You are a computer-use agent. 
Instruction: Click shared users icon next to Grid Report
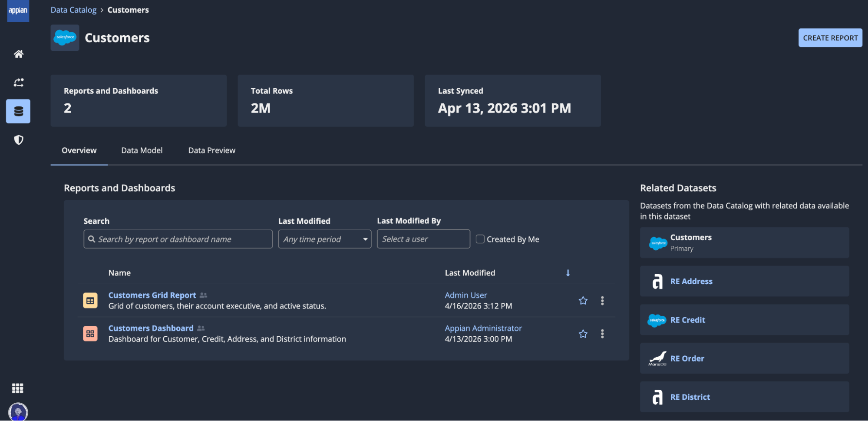[203, 295]
